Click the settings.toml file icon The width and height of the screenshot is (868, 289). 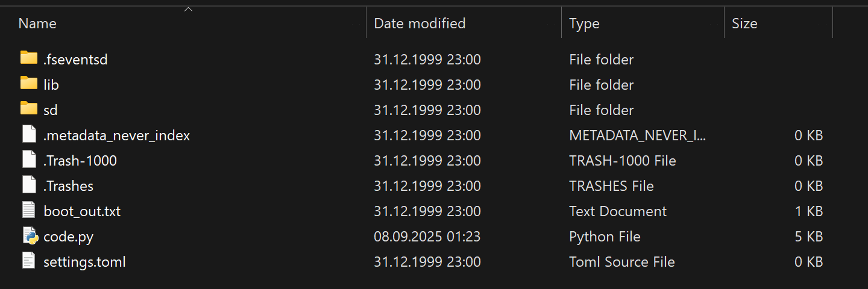29,261
